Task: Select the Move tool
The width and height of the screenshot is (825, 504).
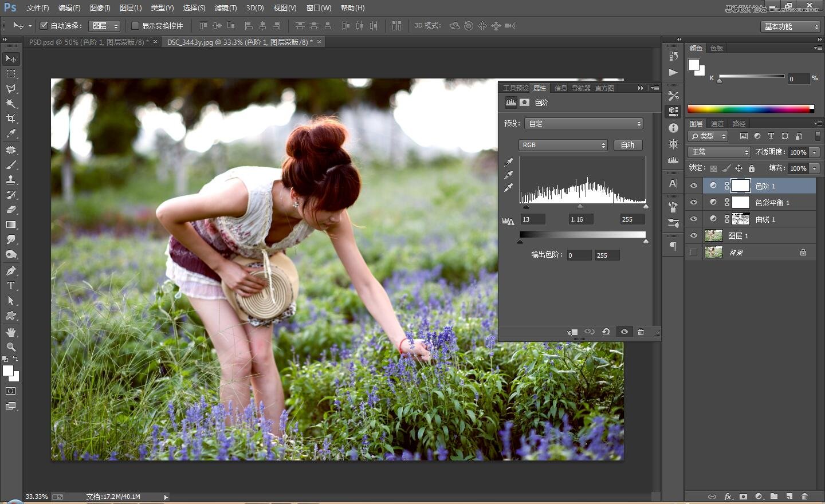Action: [x=10, y=58]
